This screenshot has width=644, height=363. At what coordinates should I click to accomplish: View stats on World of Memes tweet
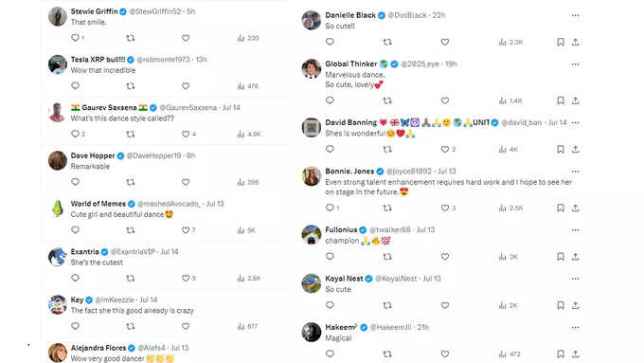(246, 230)
